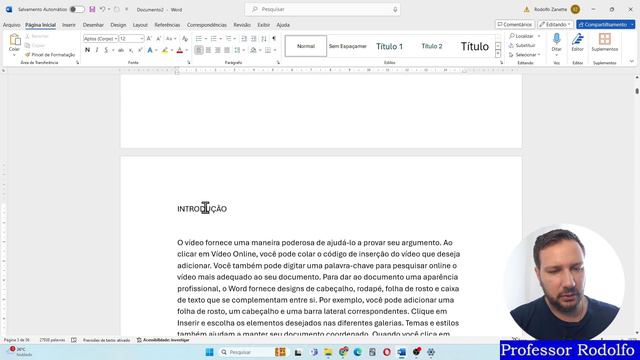This screenshot has width=640, height=360.
Task: Switch to Exibir tab
Action: tap(263, 25)
